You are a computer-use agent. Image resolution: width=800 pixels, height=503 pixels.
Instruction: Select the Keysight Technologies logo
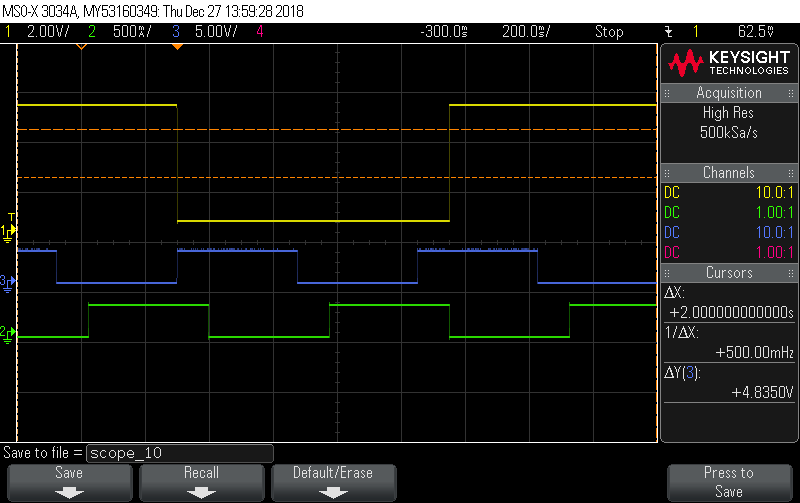click(x=729, y=63)
